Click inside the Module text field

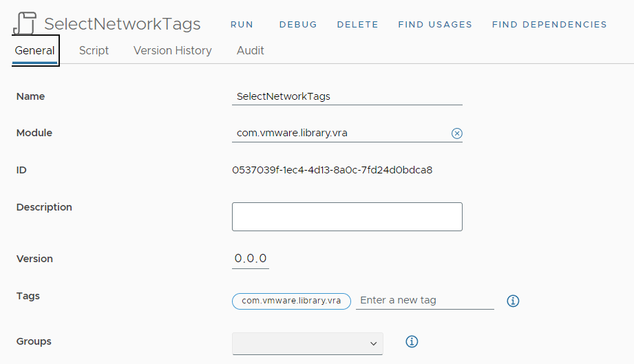coord(340,133)
